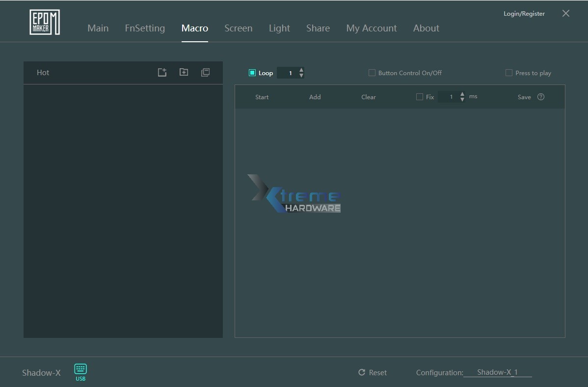
Task: Click the Epomaker logo
Action: [45, 22]
